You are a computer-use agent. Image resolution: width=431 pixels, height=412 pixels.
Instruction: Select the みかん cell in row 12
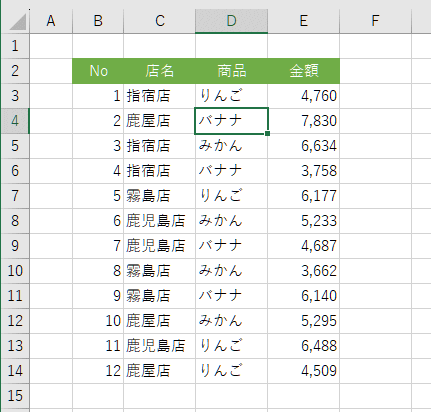231,321
